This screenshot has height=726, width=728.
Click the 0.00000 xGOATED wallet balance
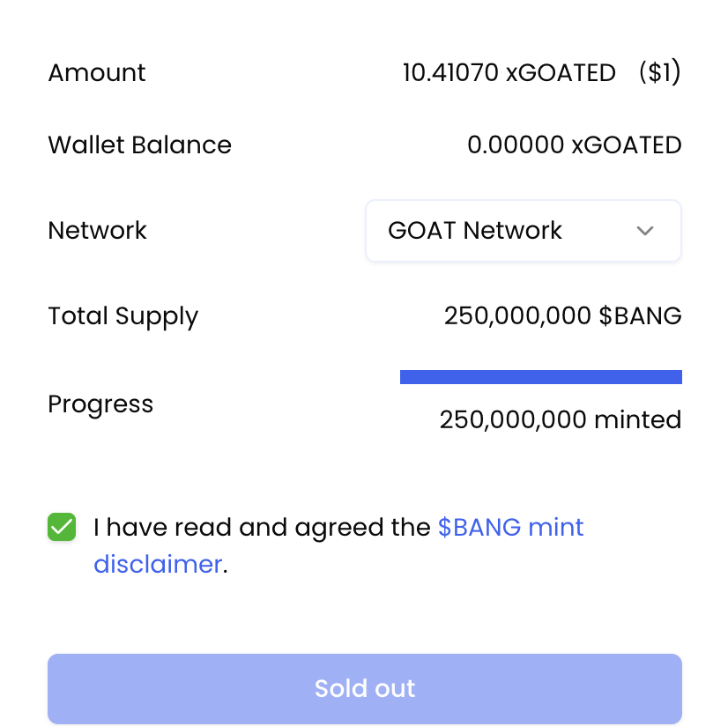click(574, 145)
